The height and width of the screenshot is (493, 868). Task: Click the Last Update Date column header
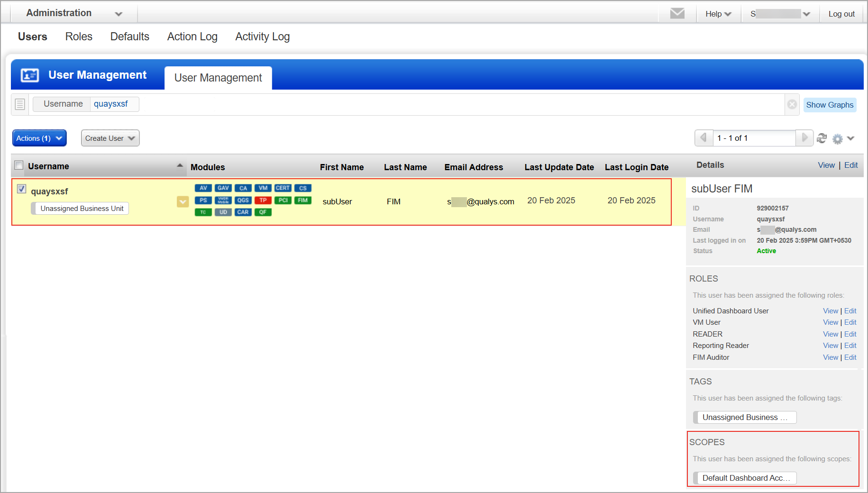(559, 167)
